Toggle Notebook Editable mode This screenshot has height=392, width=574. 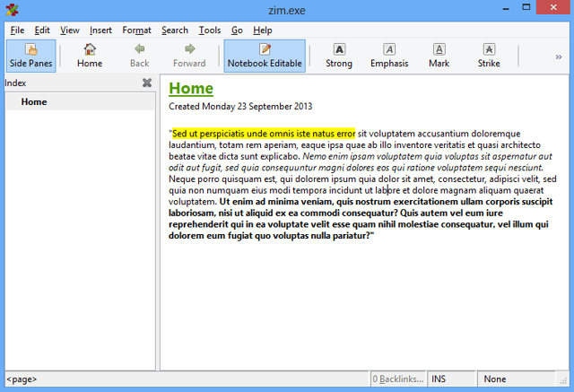tap(265, 56)
